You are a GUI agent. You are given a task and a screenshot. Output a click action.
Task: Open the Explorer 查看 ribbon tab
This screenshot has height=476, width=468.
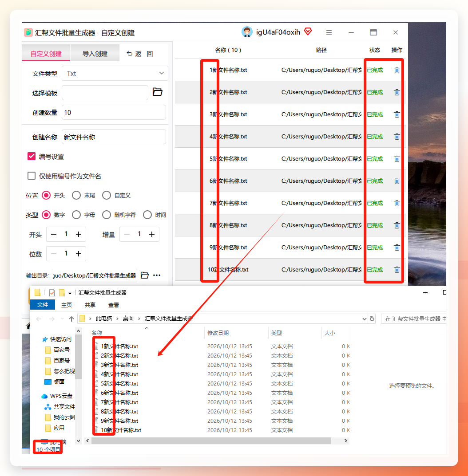(114, 305)
